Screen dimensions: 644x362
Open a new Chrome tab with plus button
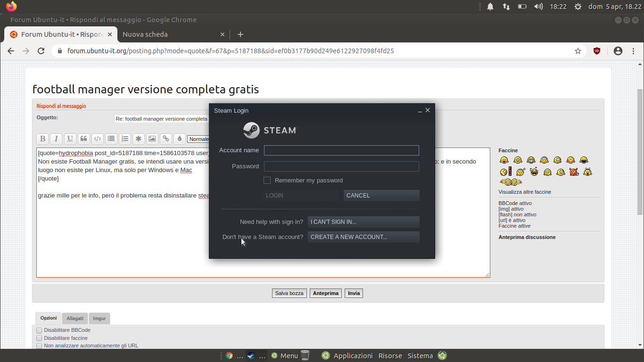pos(240,34)
